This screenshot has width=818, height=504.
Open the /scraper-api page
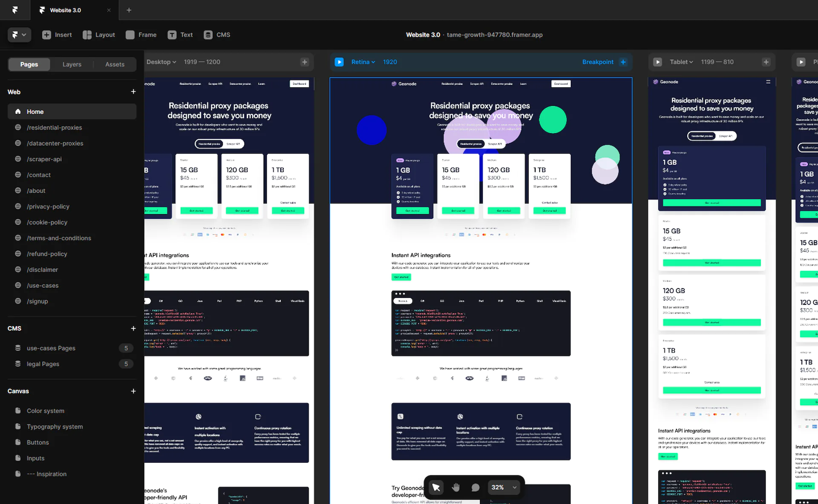point(44,159)
